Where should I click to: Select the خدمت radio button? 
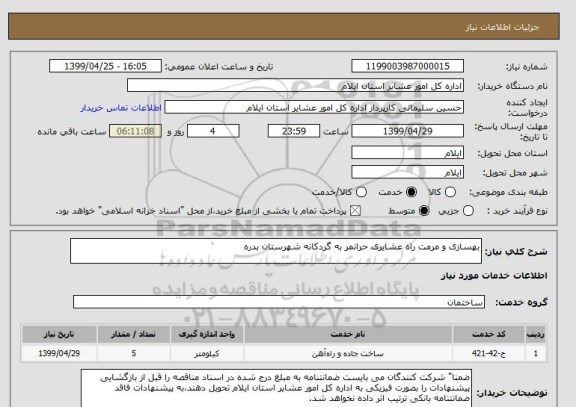[411, 192]
